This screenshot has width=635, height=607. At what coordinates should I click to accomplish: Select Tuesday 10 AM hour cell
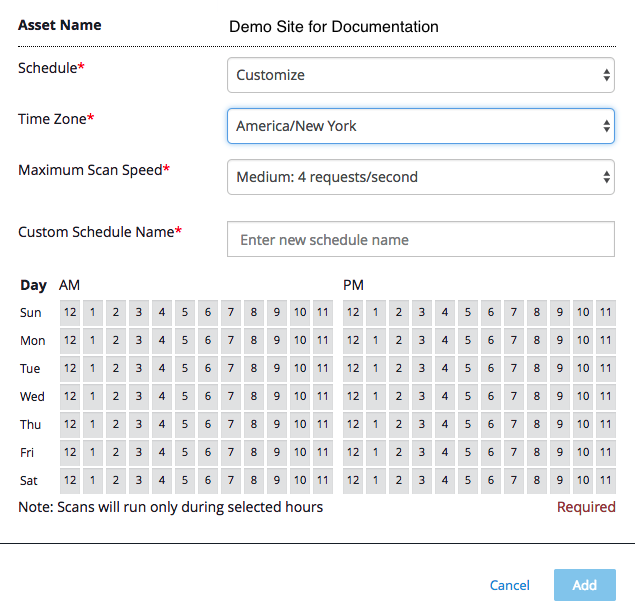pos(300,369)
